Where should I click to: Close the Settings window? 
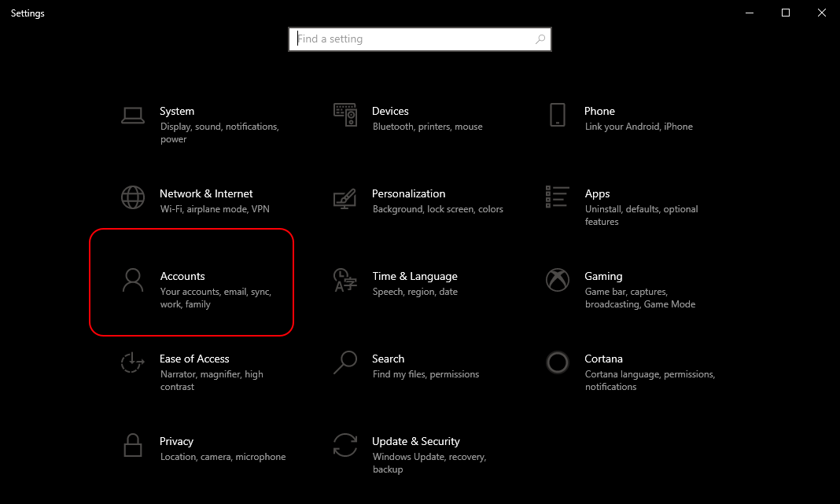822,13
